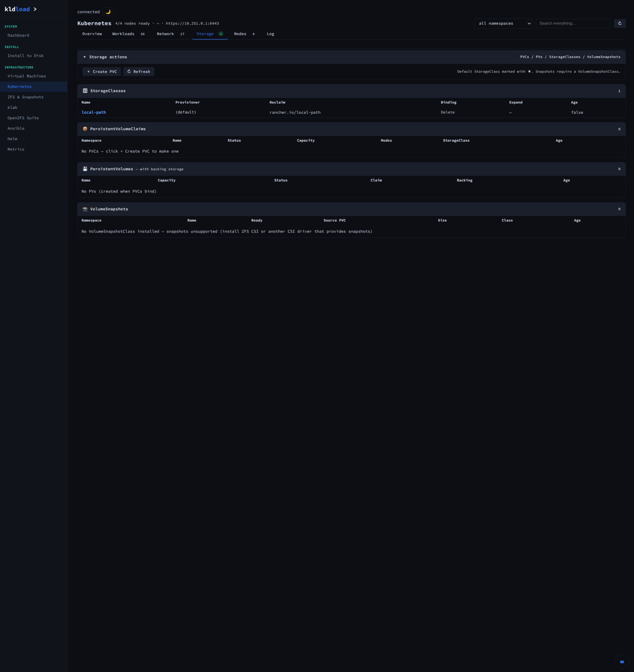
Task: Click the Storage actions sparkle icon
Action: click(85, 57)
